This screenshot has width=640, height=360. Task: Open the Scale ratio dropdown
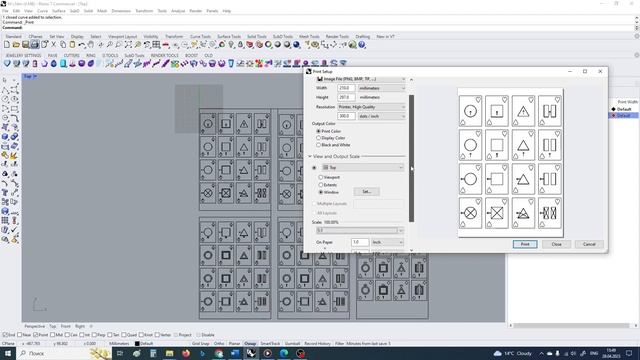coord(360,231)
